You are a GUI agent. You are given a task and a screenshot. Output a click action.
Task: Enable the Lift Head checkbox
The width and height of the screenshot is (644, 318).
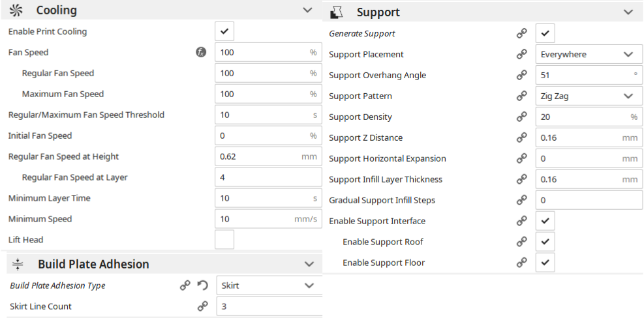pos(224,240)
